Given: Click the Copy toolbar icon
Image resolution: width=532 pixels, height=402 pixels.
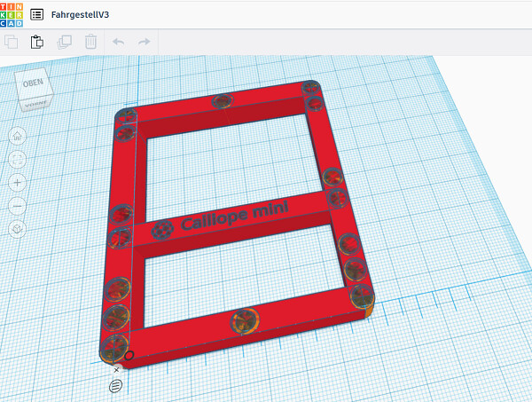Looking at the screenshot, I should 12,42.
